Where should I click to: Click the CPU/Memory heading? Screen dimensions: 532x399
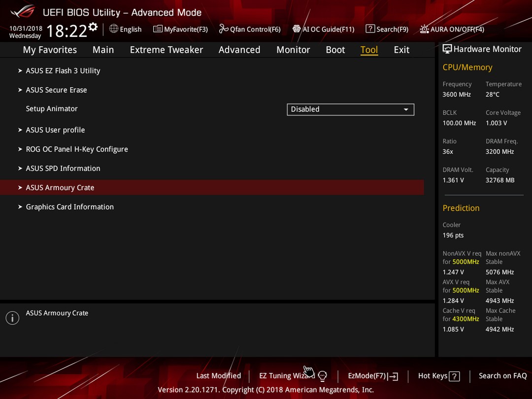(x=467, y=67)
